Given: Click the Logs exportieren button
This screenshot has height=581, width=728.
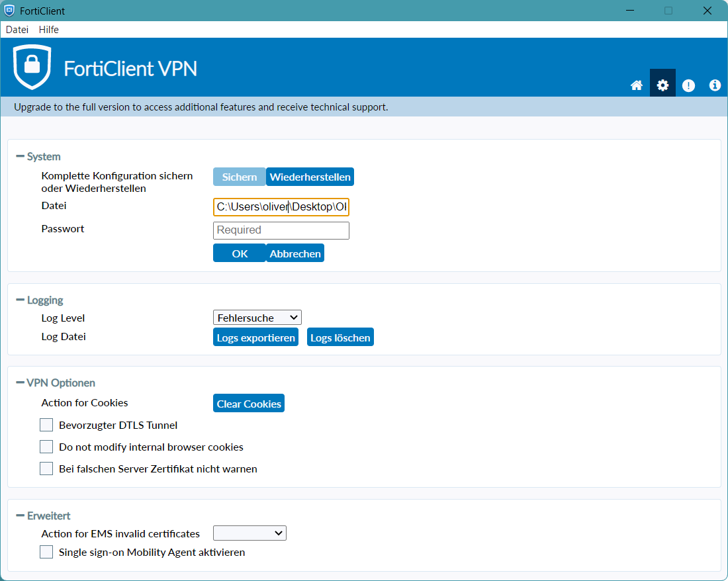Looking at the screenshot, I should (255, 337).
